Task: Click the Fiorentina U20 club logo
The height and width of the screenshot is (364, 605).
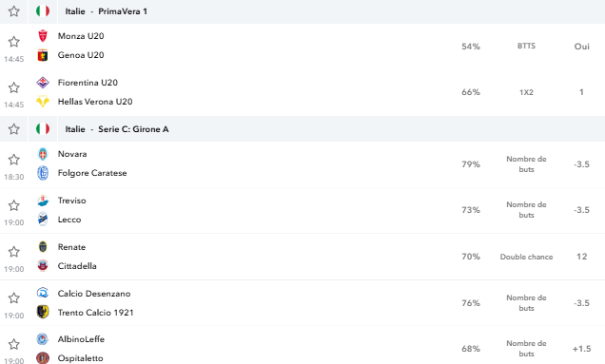Action: (x=43, y=83)
